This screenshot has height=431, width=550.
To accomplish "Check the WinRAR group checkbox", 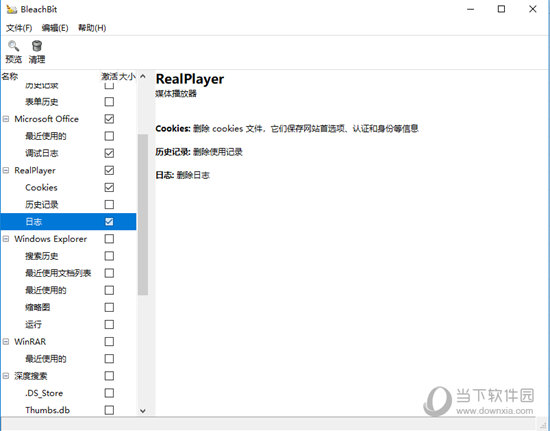I will (109, 342).
